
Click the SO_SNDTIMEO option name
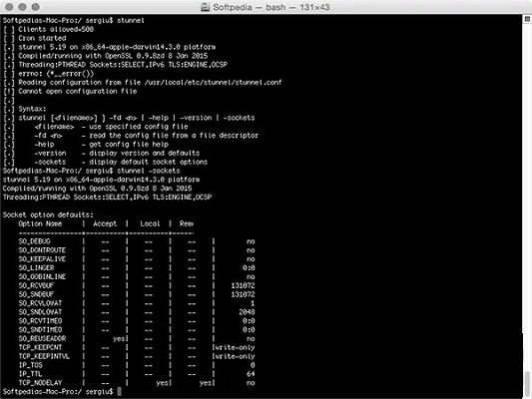pyautogui.click(x=40, y=329)
